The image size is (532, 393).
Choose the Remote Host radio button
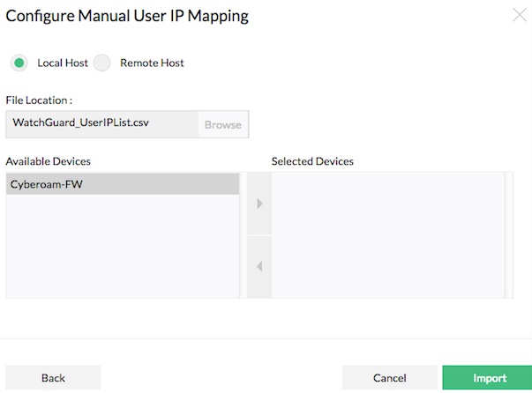pos(103,63)
